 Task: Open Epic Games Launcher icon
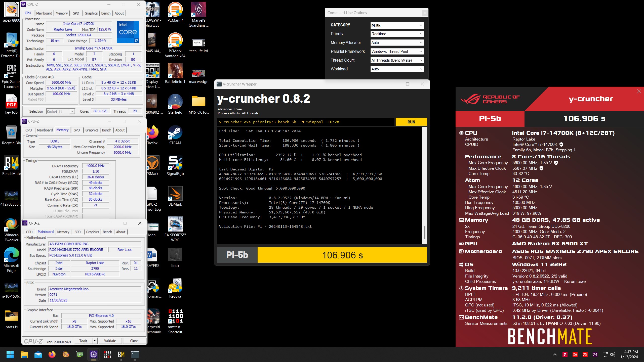click(x=11, y=76)
